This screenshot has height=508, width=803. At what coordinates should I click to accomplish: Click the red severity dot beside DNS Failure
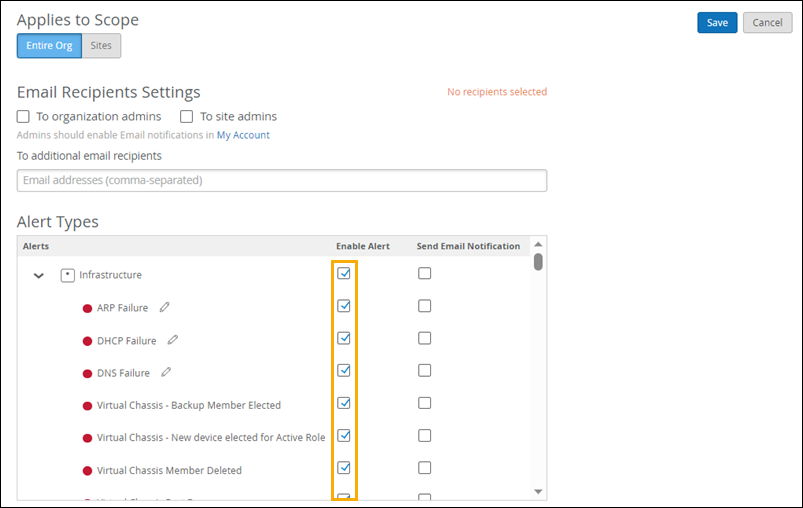point(87,374)
